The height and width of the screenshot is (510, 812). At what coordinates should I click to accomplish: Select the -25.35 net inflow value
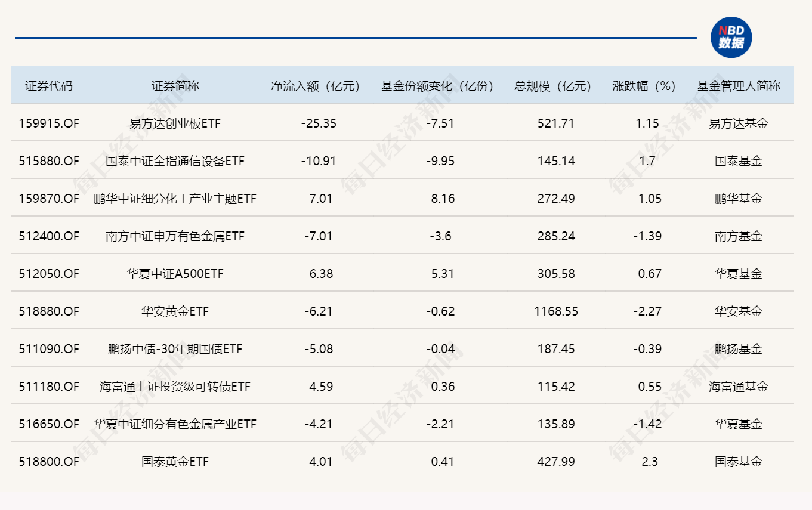(x=319, y=123)
